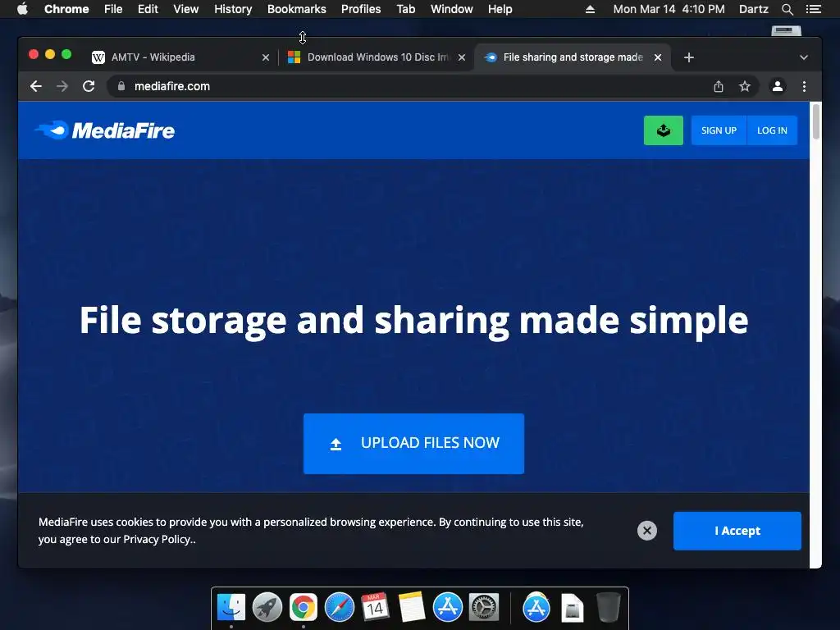Accept cookies with I Accept button
The image size is (840, 630).
(x=737, y=531)
